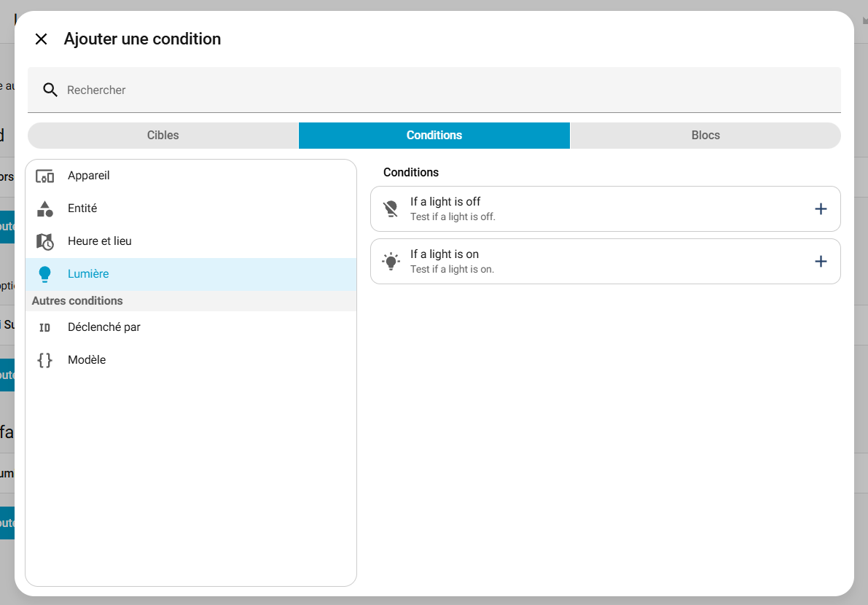
Task: Add the "If a light is off" condition via plus
Action: point(821,209)
